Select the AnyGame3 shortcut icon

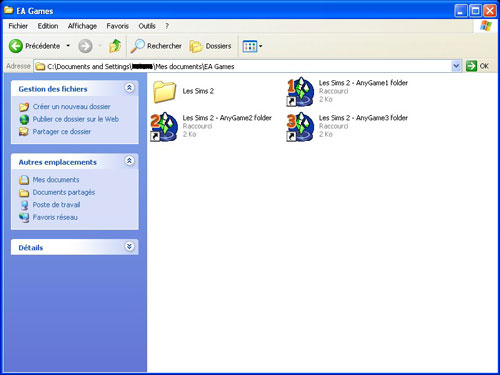300,127
